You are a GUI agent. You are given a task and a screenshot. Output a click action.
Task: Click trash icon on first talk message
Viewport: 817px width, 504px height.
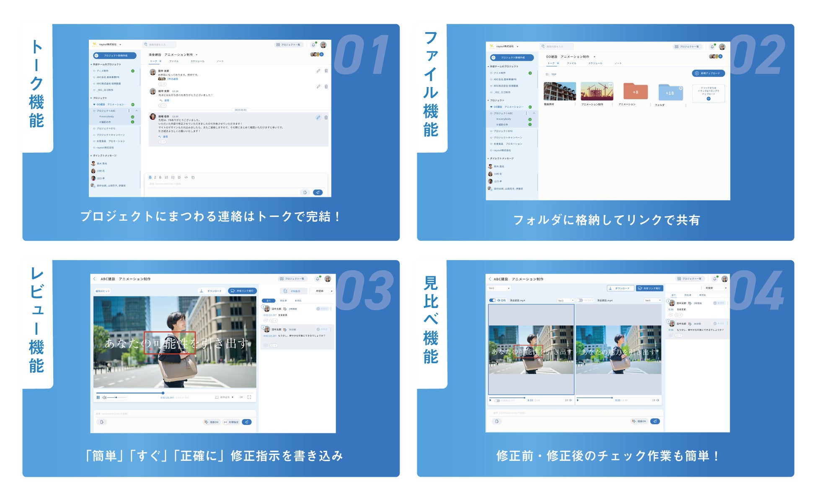(326, 71)
